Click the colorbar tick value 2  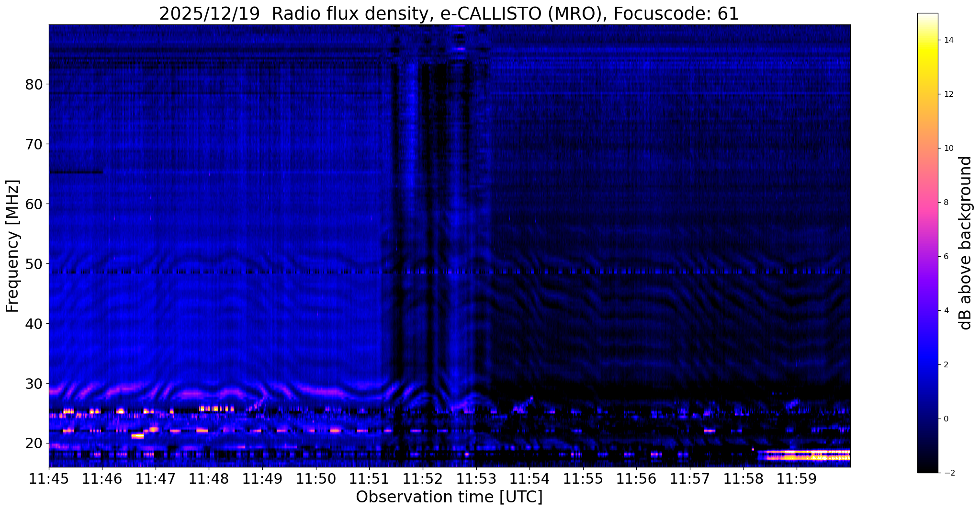coord(946,365)
